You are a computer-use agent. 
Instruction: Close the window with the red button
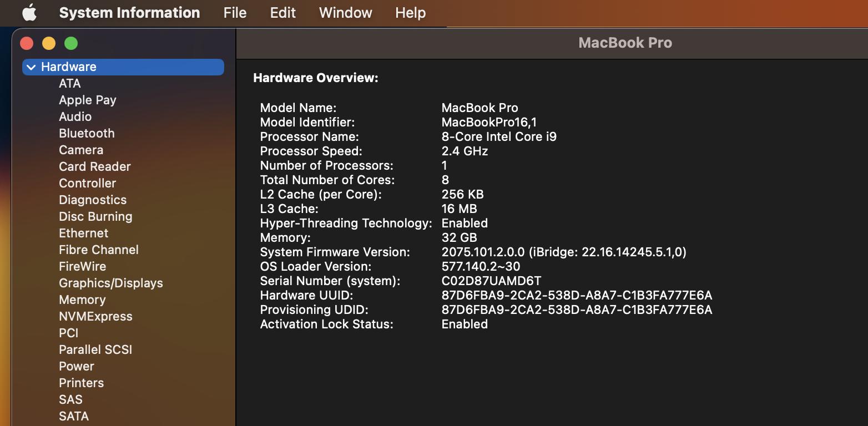point(27,43)
